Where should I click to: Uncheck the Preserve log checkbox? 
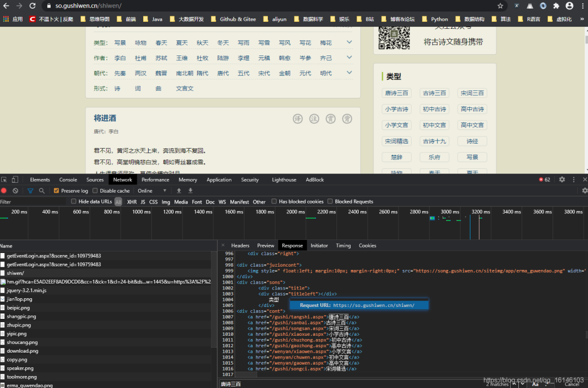coord(56,191)
